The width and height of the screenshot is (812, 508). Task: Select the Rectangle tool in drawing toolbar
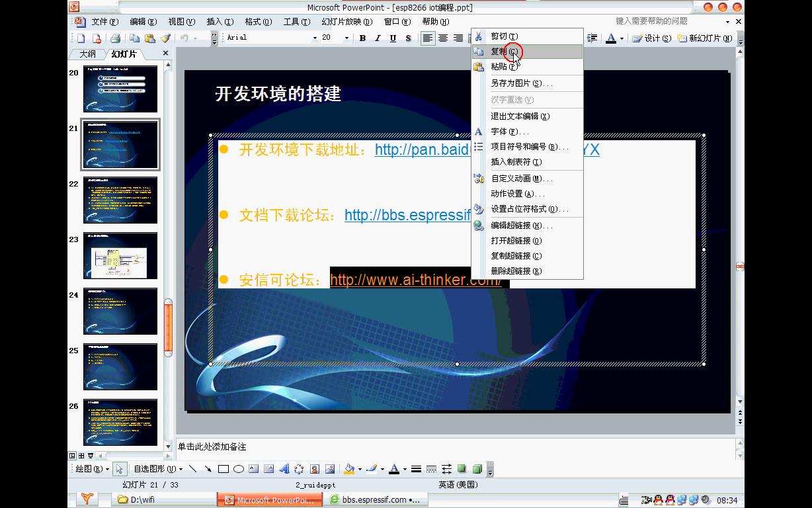224,468
